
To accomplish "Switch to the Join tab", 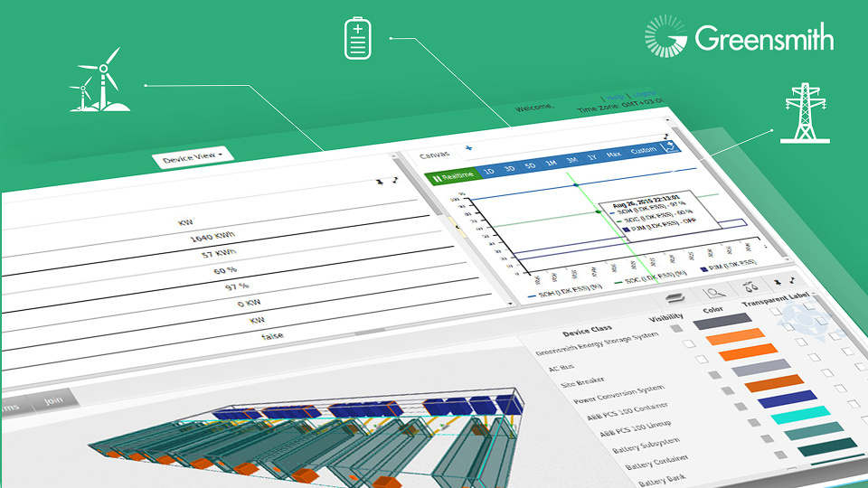I will 53,403.
